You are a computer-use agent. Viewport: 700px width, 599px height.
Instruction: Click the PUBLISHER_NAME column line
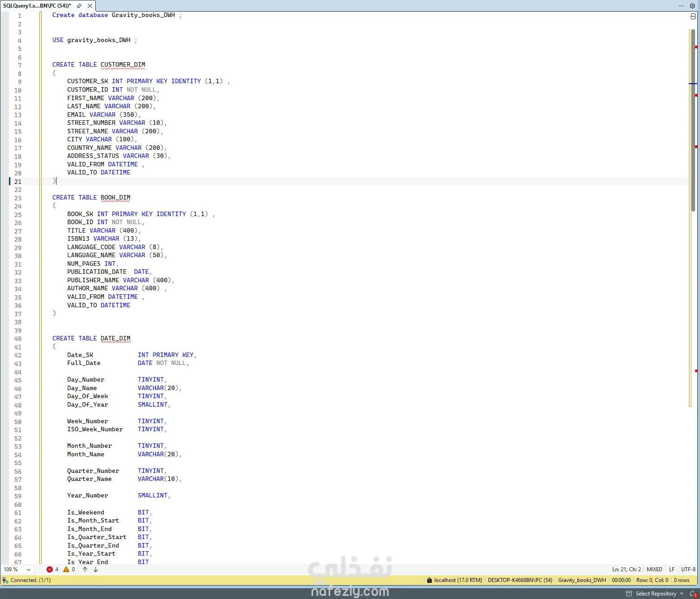121,280
